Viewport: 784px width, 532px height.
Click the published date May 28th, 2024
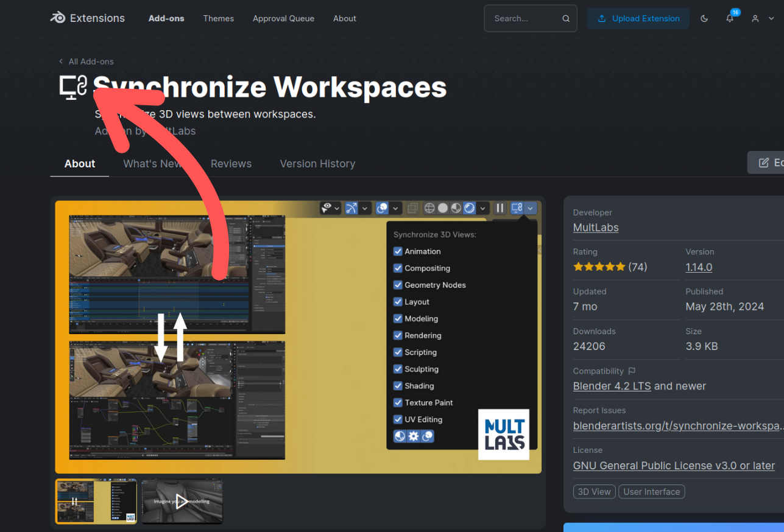tap(725, 307)
